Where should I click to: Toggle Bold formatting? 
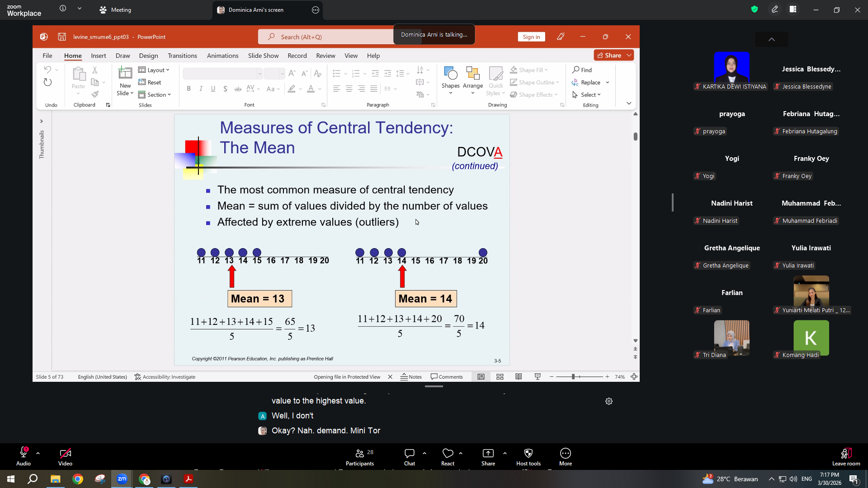[189, 89]
